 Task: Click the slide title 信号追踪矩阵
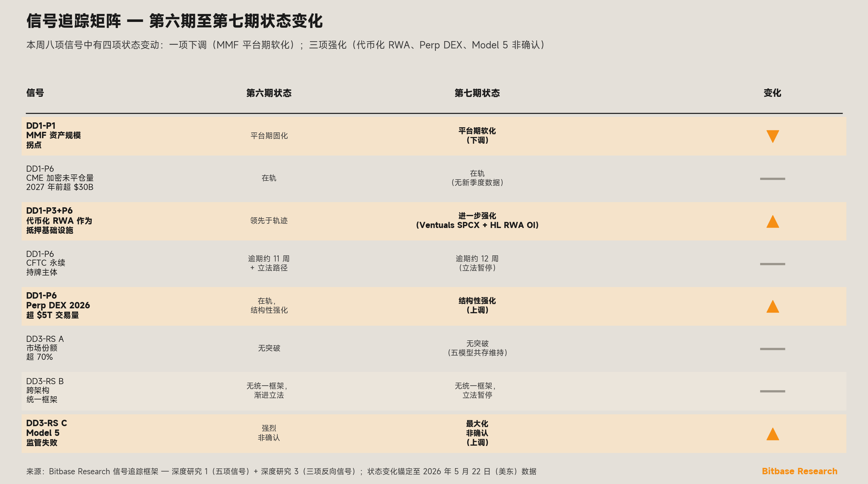pos(175,21)
